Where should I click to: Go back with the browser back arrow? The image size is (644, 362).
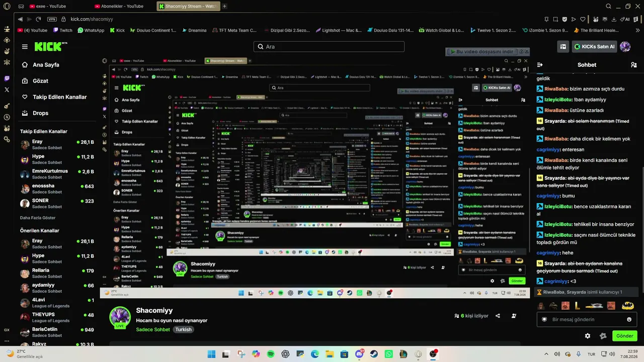coord(20,19)
